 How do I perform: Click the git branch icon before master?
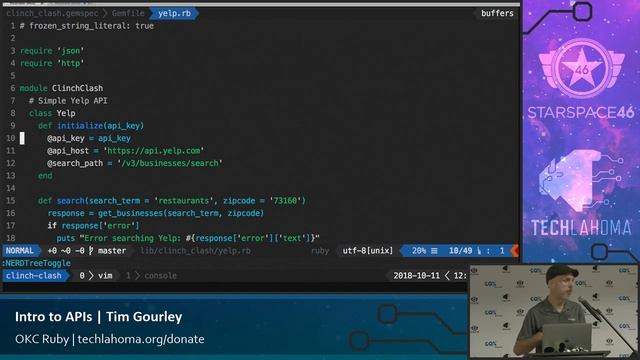point(91,251)
